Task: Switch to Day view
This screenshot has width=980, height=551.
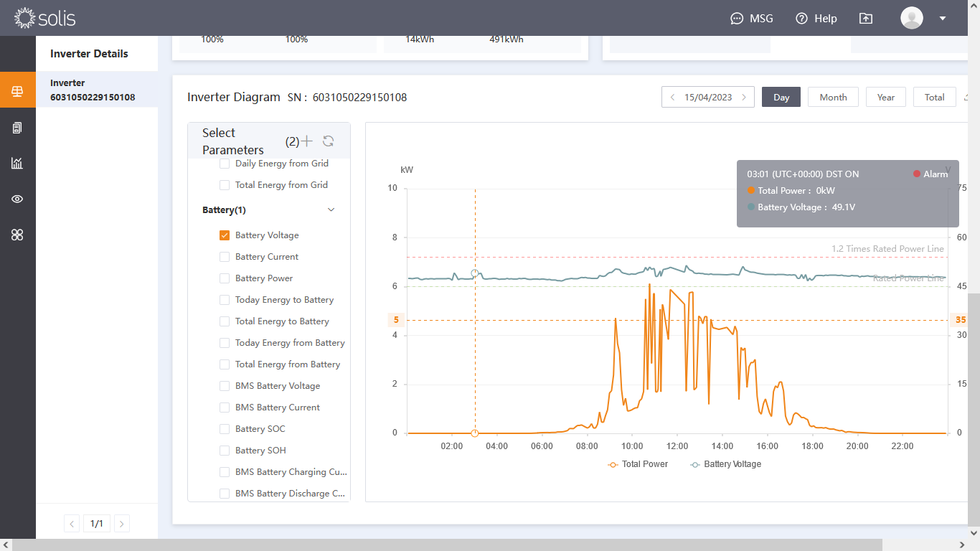Action: point(781,98)
